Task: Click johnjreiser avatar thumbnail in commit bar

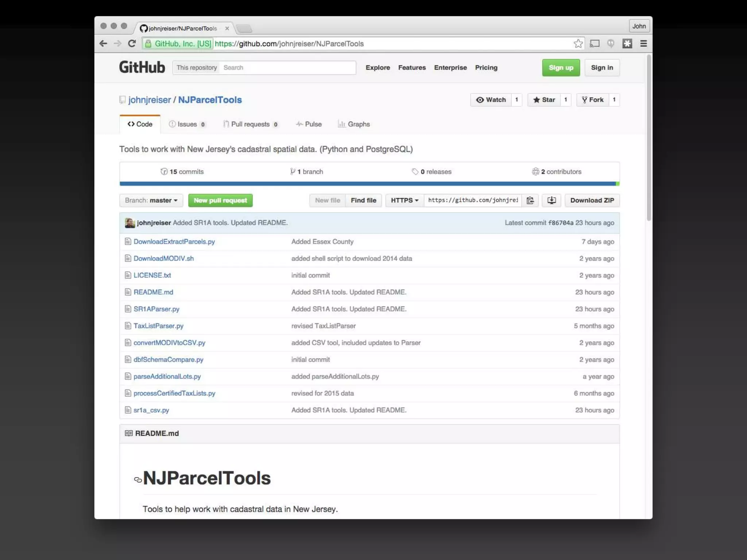Action: [129, 223]
